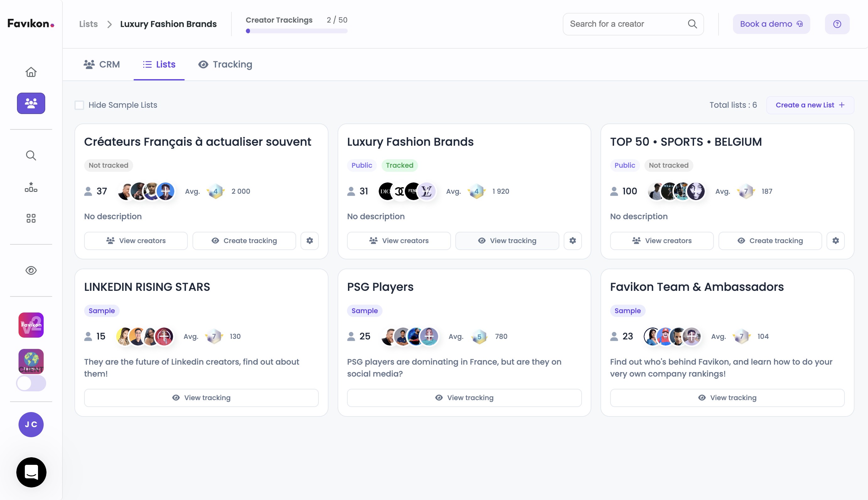This screenshot has height=500, width=868.
Task: Click Create a new List button
Action: (810, 105)
